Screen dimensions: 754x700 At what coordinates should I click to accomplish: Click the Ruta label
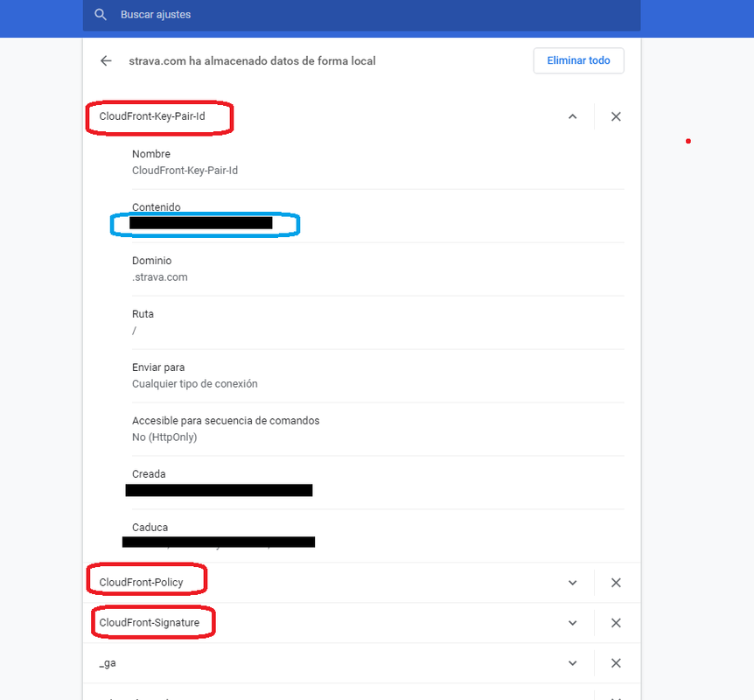tap(143, 314)
